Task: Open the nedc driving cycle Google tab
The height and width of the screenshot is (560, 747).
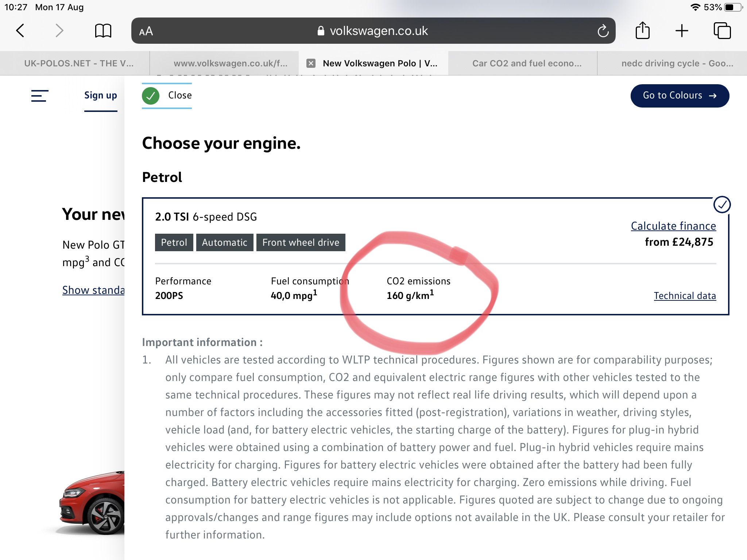Action: tap(677, 63)
